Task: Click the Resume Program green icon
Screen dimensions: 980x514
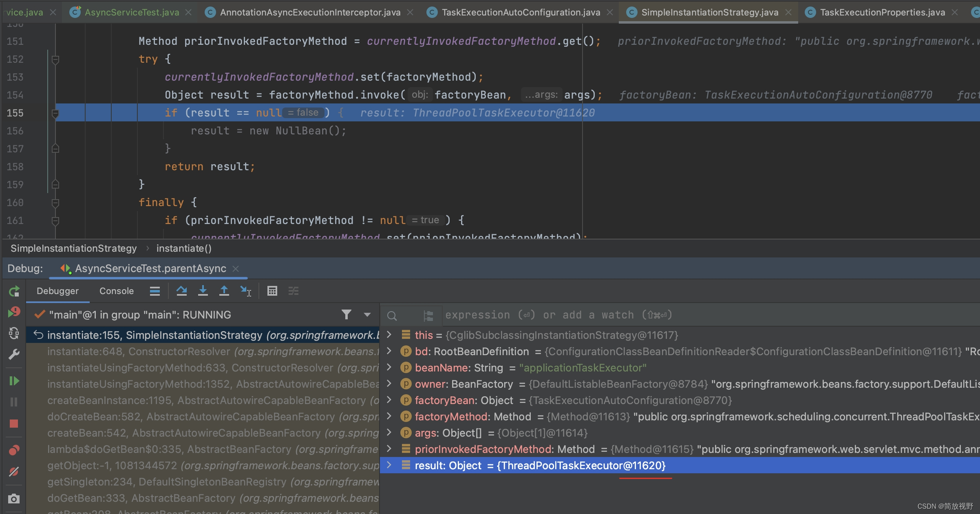Action: click(14, 381)
